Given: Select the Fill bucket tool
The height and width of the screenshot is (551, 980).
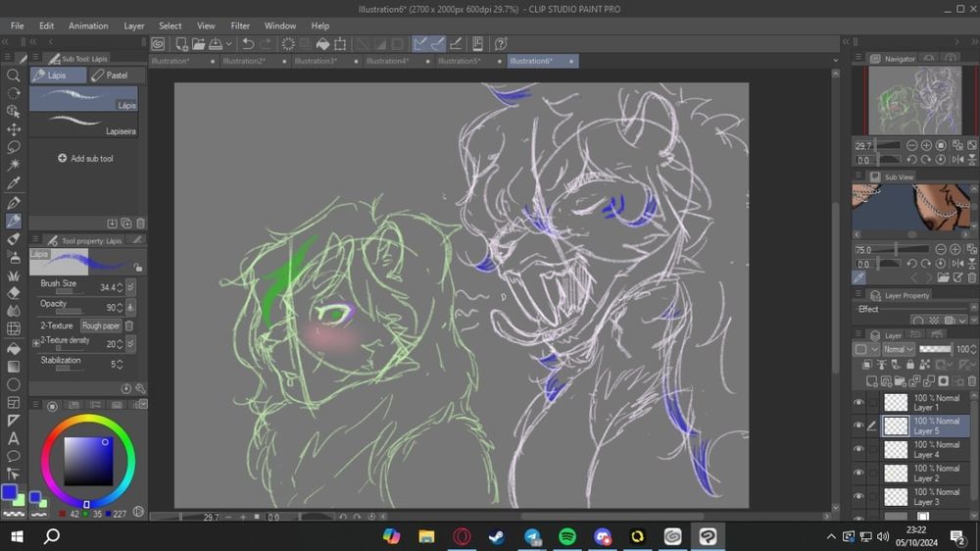Looking at the screenshot, I should pyautogui.click(x=13, y=349).
